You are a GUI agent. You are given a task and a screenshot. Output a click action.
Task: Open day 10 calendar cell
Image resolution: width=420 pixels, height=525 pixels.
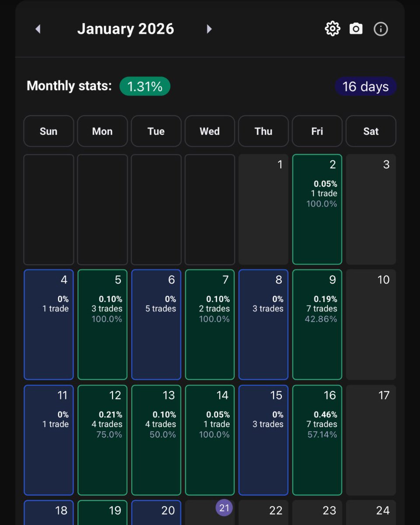[x=371, y=325]
